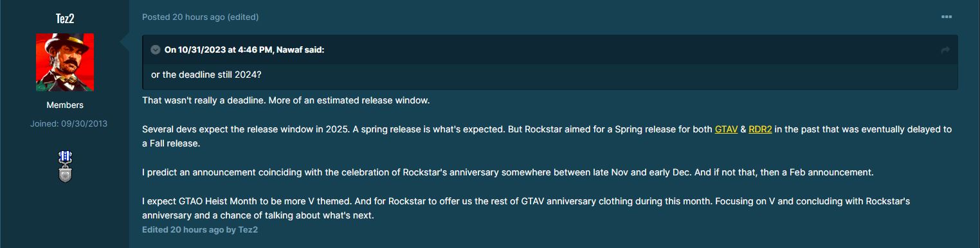The width and height of the screenshot is (980, 248).
Task: Click the paragraph about GTAO Heist Month
Action: [526, 208]
